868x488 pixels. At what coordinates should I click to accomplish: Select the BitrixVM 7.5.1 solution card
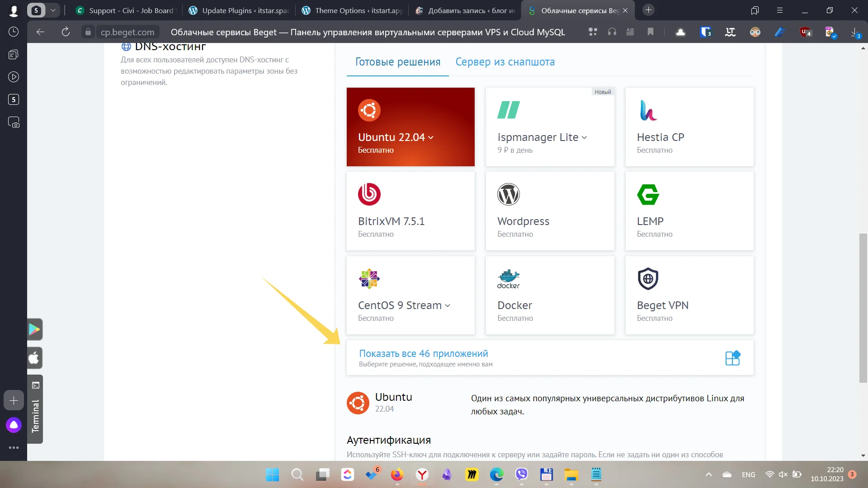click(410, 211)
